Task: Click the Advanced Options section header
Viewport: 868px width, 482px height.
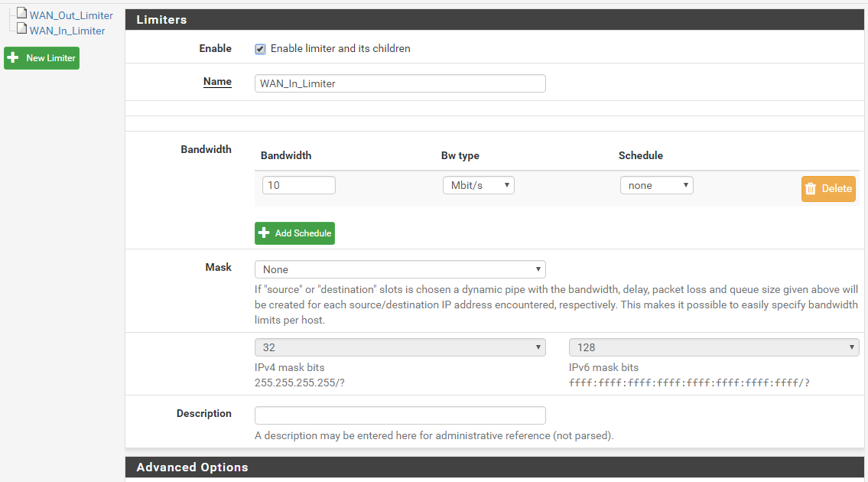Action: click(x=192, y=467)
